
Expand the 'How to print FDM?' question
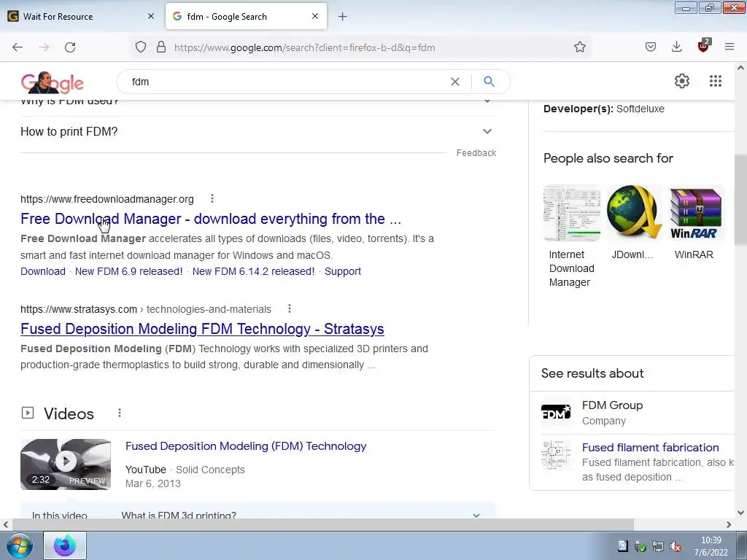pyautogui.click(x=258, y=131)
